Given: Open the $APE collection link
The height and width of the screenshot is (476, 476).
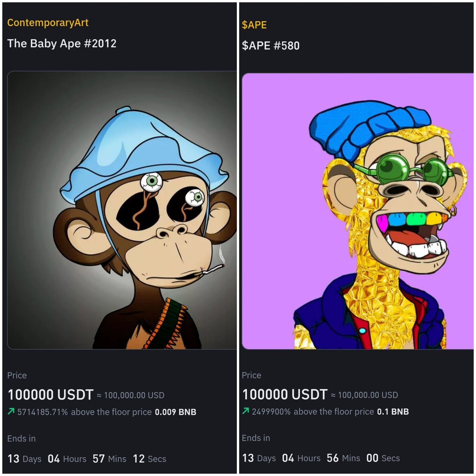Looking at the screenshot, I should tap(254, 25).
